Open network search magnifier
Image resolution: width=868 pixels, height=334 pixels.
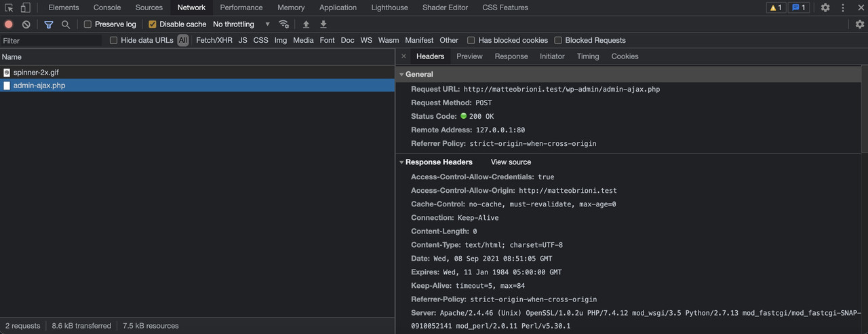(66, 24)
